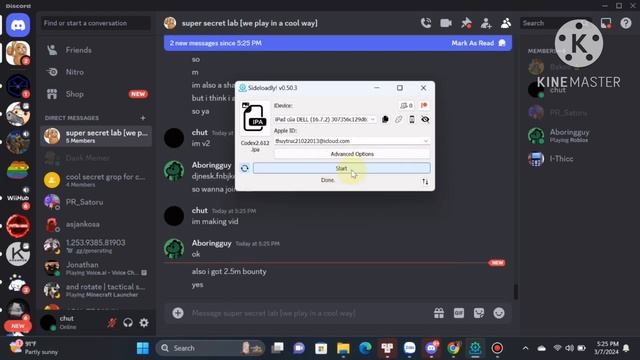Image resolution: width=640 pixels, height=360 pixels.
Task: Click the link icon in Sideloadly device row
Action: point(398,119)
